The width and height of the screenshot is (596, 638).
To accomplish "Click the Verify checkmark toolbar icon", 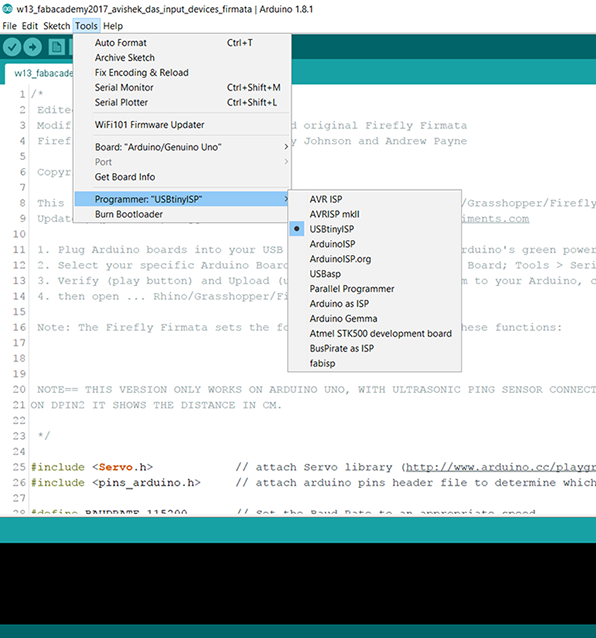I will (x=12, y=47).
